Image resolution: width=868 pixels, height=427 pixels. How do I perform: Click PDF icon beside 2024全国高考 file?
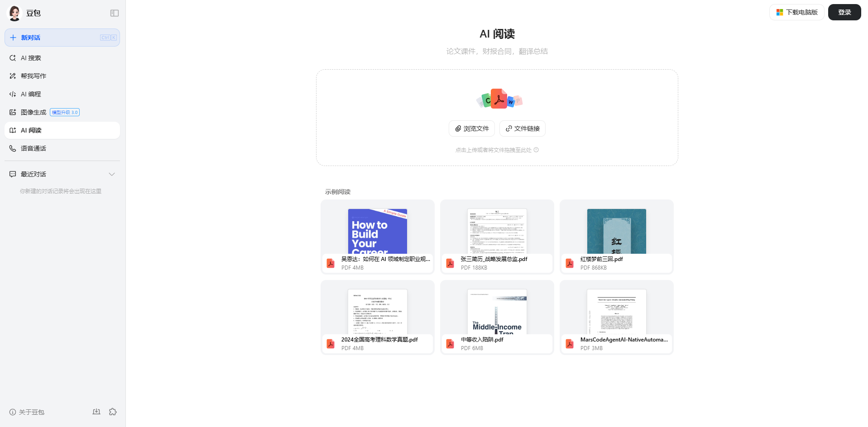coord(331,344)
